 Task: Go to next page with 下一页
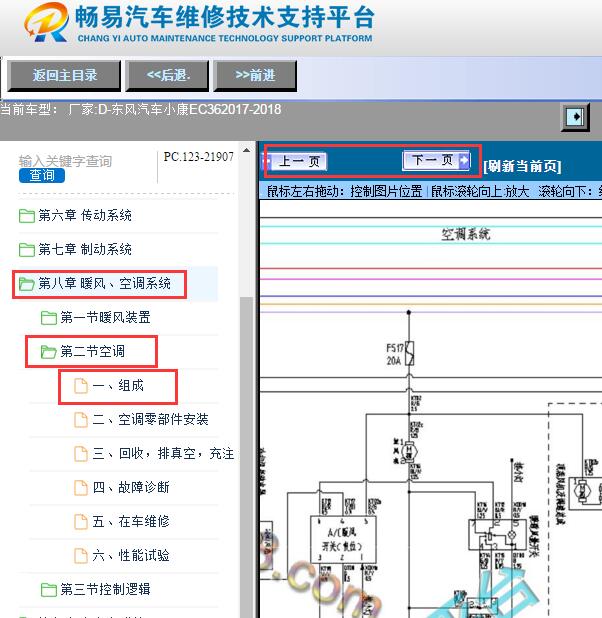436,160
